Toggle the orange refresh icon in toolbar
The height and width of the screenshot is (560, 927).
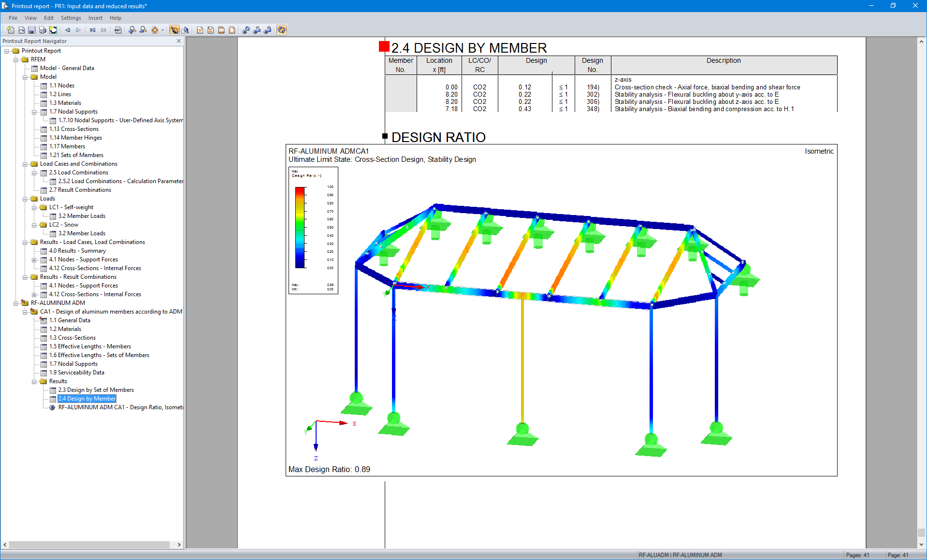pyautogui.click(x=282, y=30)
